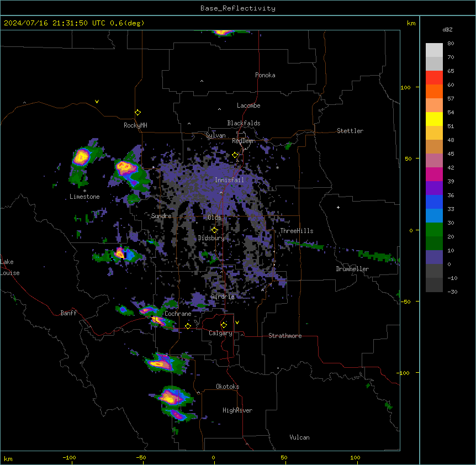Click the km unit label at top right
The image size is (476, 465).
(411, 23)
